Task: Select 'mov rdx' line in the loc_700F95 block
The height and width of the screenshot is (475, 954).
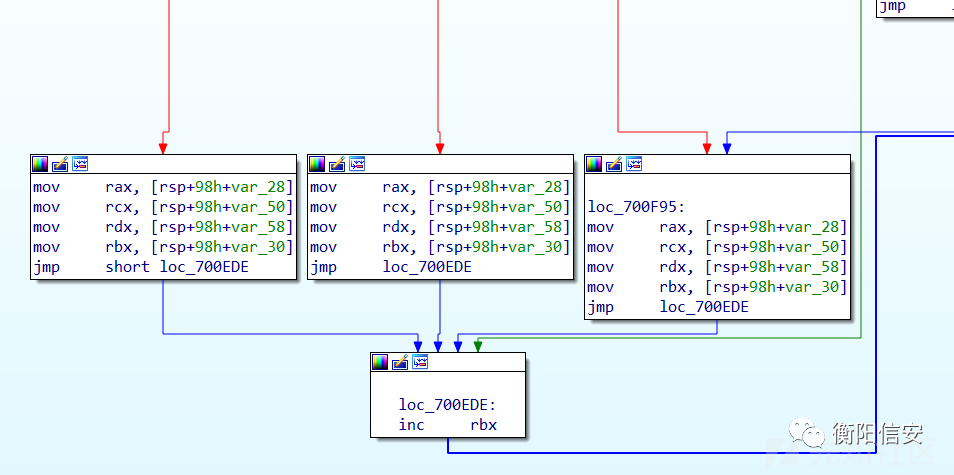Action: click(x=717, y=267)
